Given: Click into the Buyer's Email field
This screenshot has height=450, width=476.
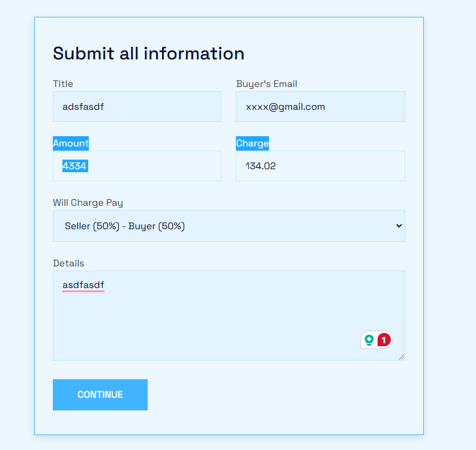Looking at the screenshot, I should point(321,107).
